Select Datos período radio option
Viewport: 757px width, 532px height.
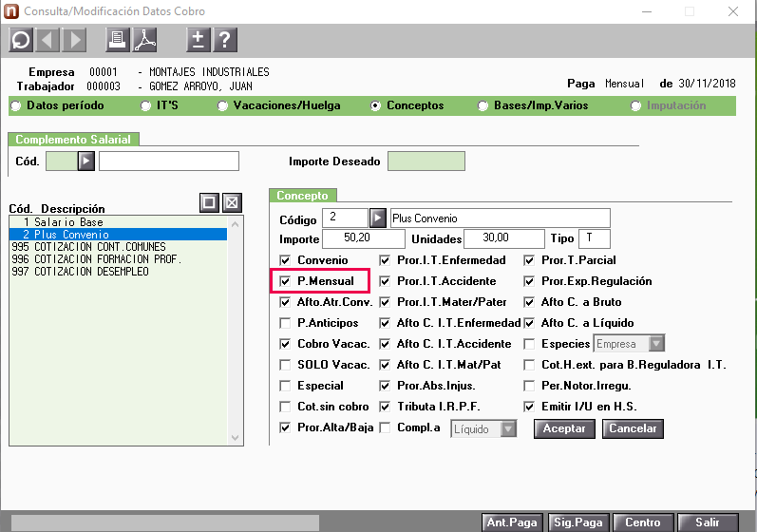[16, 105]
